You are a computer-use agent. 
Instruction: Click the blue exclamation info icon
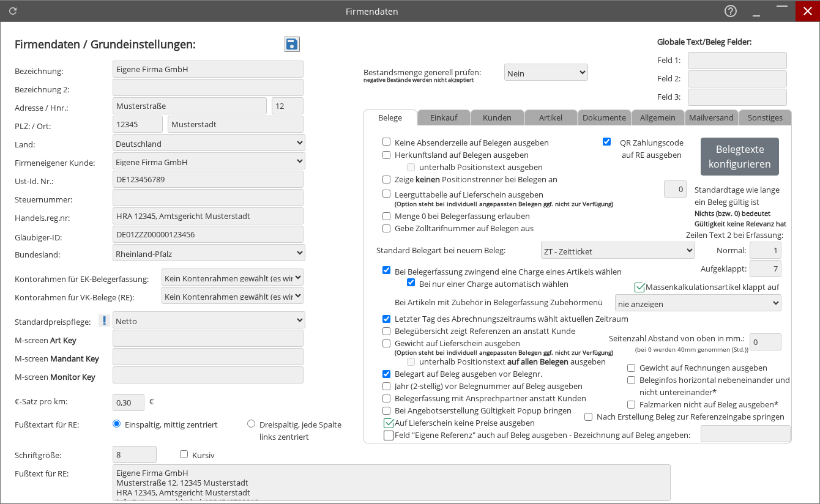click(104, 321)
